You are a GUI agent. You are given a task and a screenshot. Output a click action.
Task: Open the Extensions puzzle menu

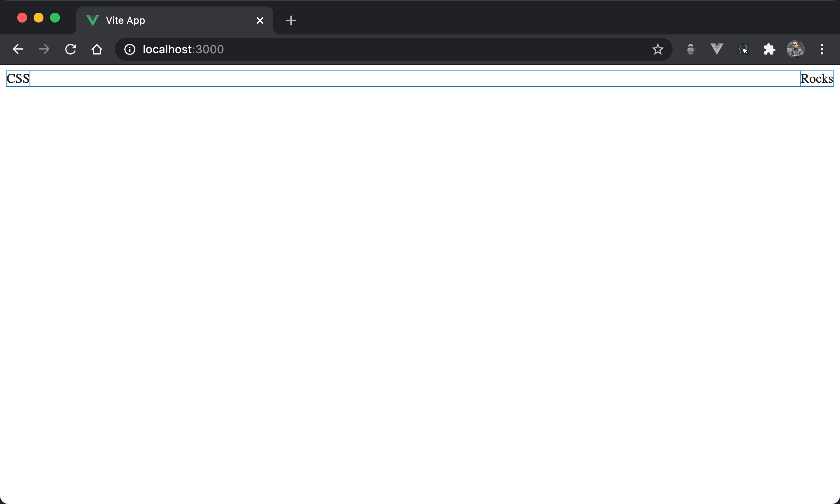pos(769,50)
